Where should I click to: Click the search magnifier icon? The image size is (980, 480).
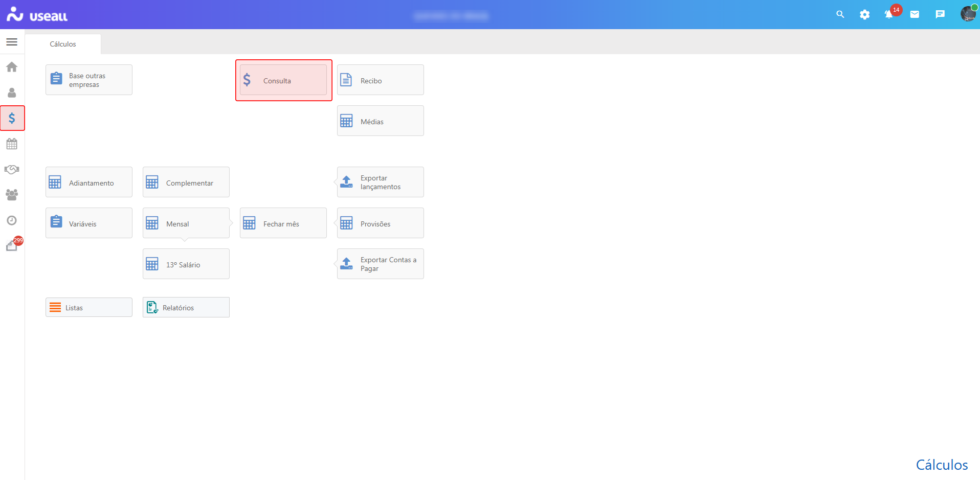click(x=840, y=14)
